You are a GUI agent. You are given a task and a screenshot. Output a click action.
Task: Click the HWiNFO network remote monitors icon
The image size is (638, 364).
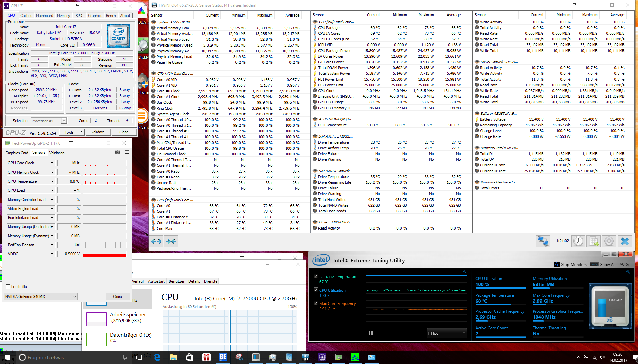coord(543,241)
